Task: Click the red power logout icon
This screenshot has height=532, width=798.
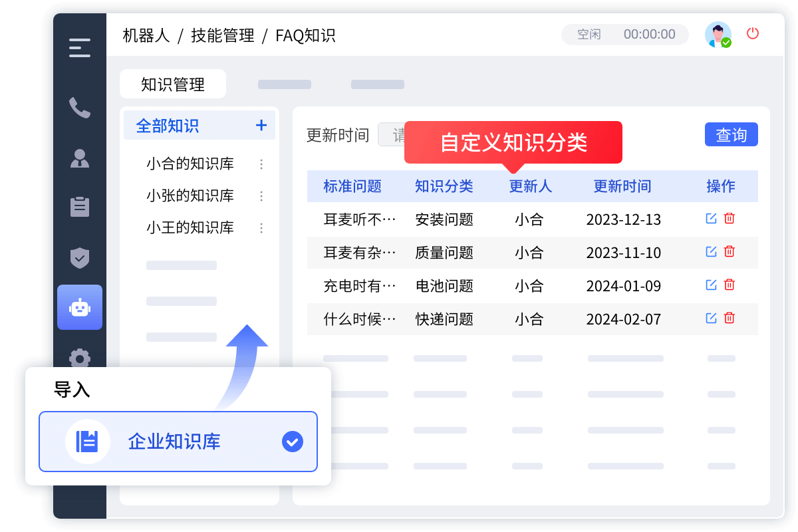Action: click(x=753, y=33)
